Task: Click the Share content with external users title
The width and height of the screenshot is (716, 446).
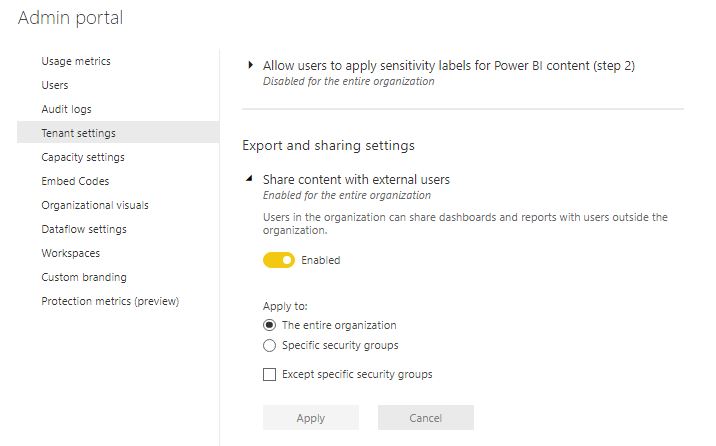Action: [356, 179]
